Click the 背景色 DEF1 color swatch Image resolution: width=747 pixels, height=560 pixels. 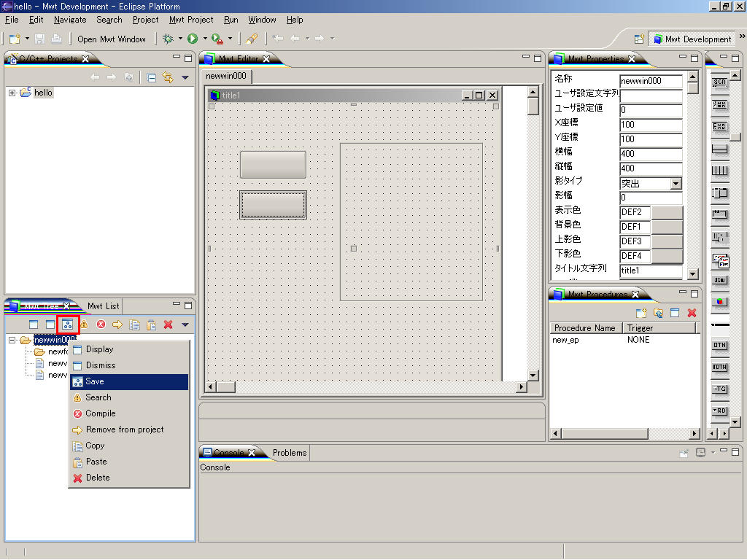pyautogui.click(x=667, y=227)
